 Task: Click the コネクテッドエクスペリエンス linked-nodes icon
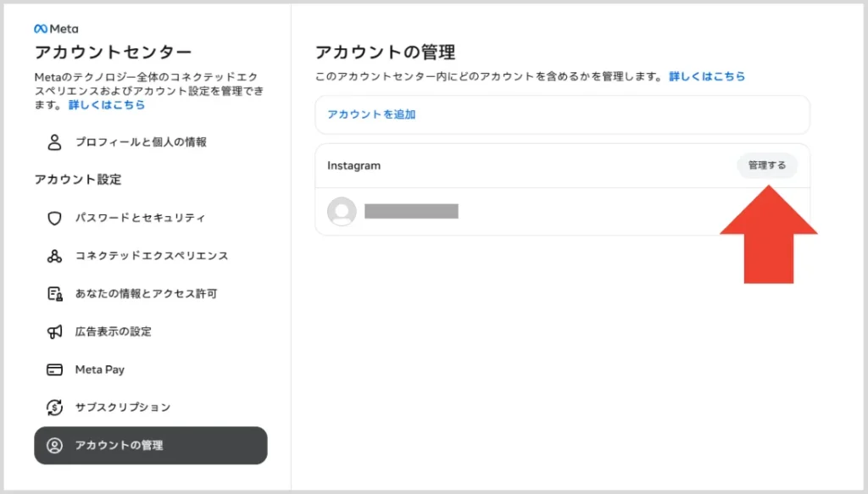coord(54,256)
